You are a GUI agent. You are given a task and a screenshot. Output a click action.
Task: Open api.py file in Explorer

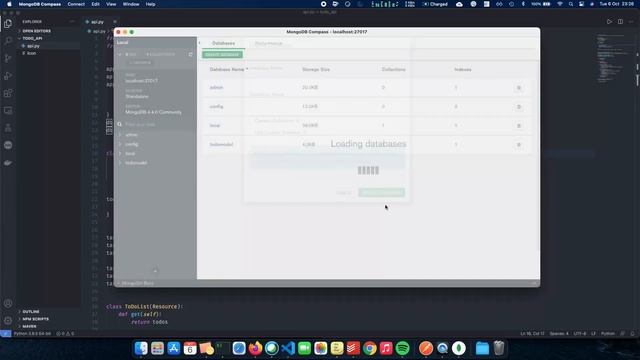33,46
